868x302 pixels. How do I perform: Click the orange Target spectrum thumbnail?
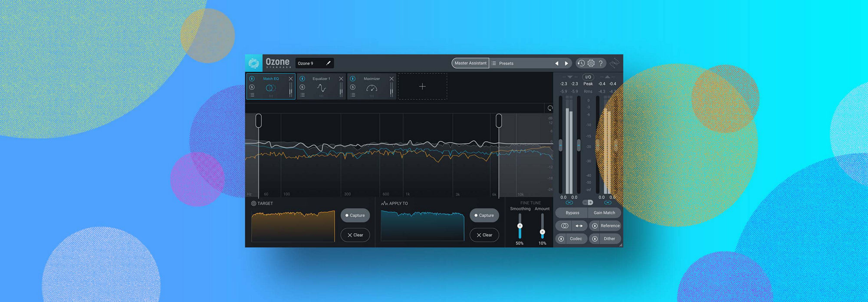(x=293, y=226)
